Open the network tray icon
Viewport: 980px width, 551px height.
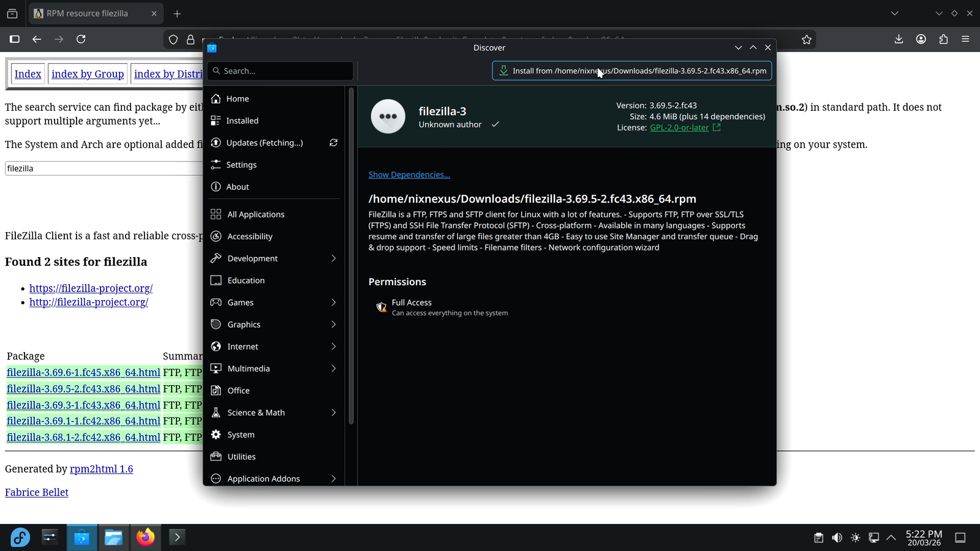coord(874,538)
